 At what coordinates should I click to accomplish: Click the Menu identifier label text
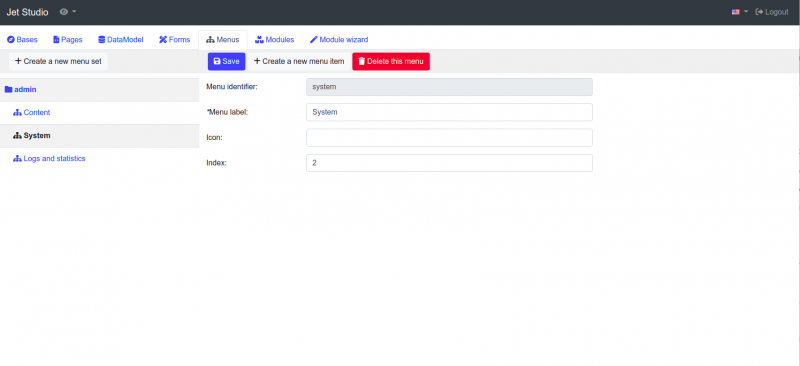(x=232, y=87)
